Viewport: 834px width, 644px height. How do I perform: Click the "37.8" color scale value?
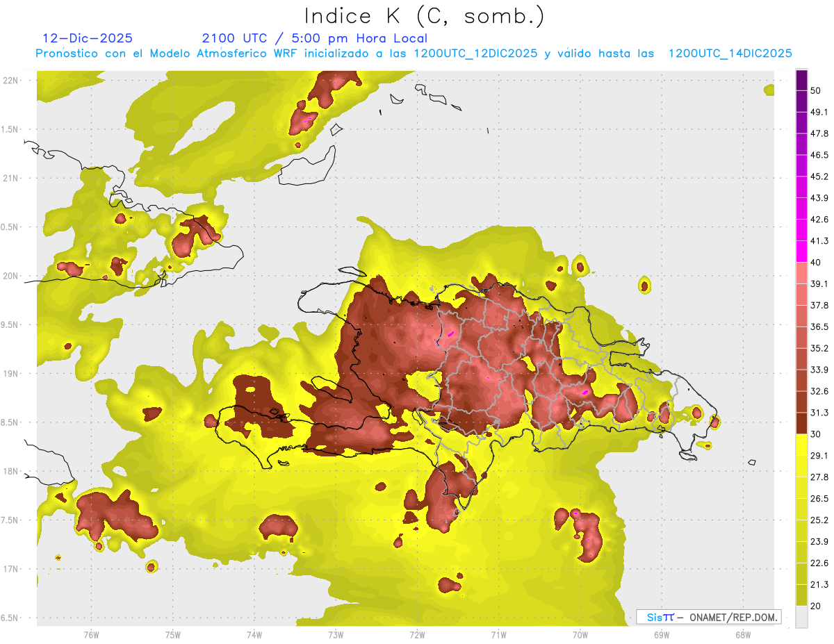pos(819,306)
